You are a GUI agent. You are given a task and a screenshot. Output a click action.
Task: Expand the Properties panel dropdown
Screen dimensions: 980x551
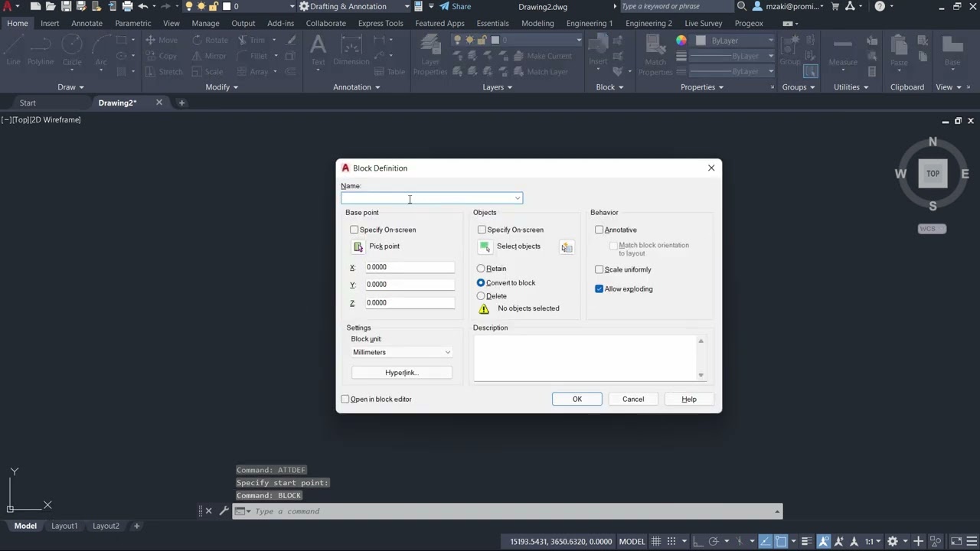(702, 87)
